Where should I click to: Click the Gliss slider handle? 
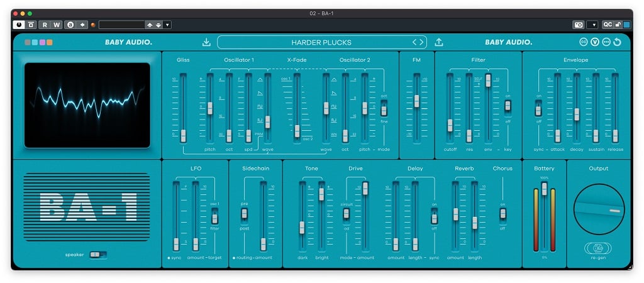coord(183,136)
